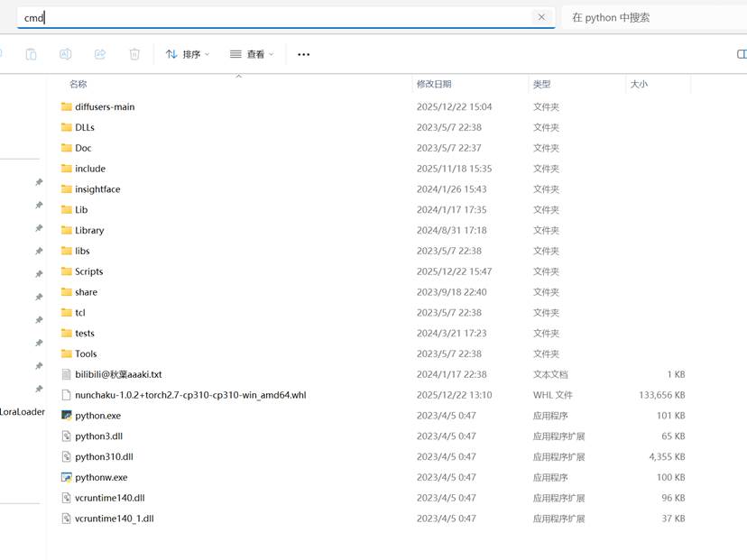Select the nunchaku .whl file
The width and height of the screenshot is (747, 560).
pos(190,395)
